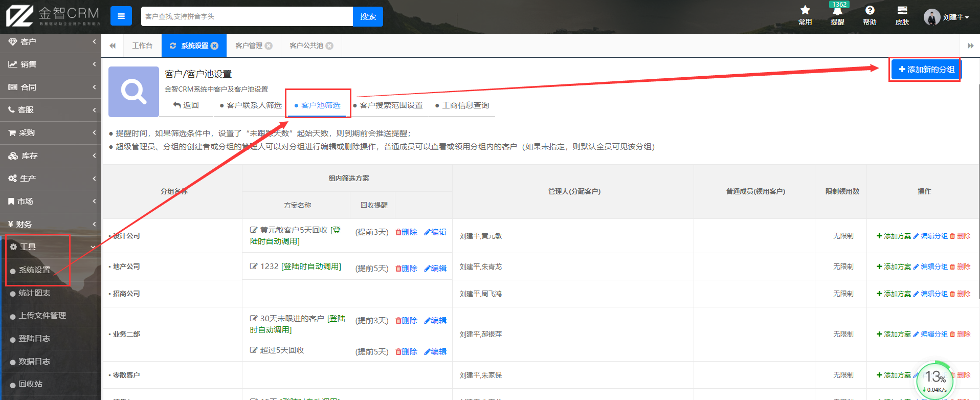The height and width of the screenshot is (400, 980).
Task: Edit the 设计公司 group
Action: click(930, 236)
